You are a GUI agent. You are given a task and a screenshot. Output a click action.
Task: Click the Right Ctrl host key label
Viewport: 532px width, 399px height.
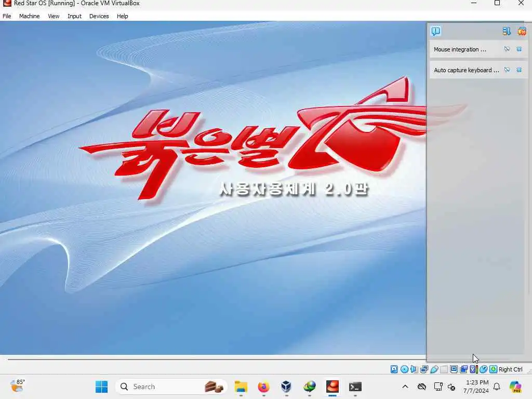[x=511, y=369]
